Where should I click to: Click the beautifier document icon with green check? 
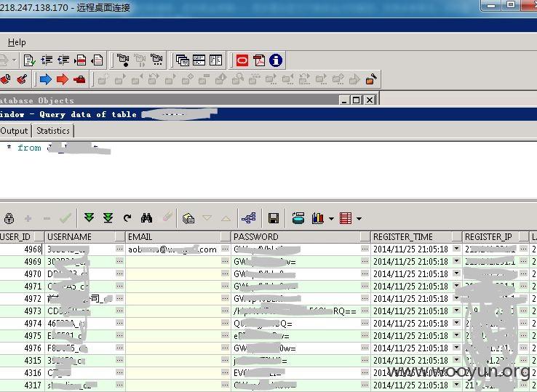[29, 60]
